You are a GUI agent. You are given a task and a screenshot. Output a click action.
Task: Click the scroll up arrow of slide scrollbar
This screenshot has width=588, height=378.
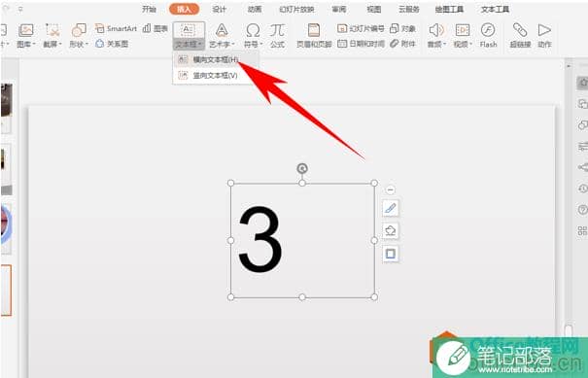pos(569,66)
